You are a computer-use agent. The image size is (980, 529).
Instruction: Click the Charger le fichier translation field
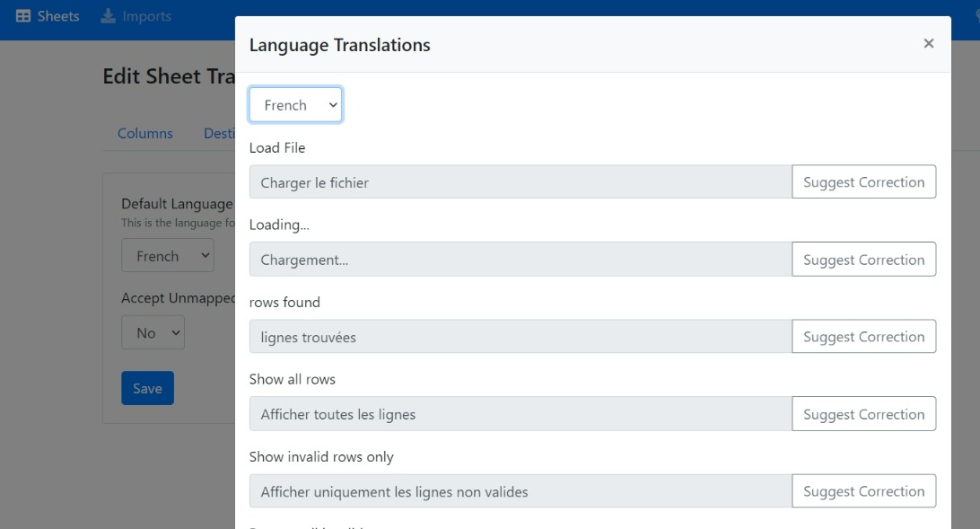click(521, 182)
